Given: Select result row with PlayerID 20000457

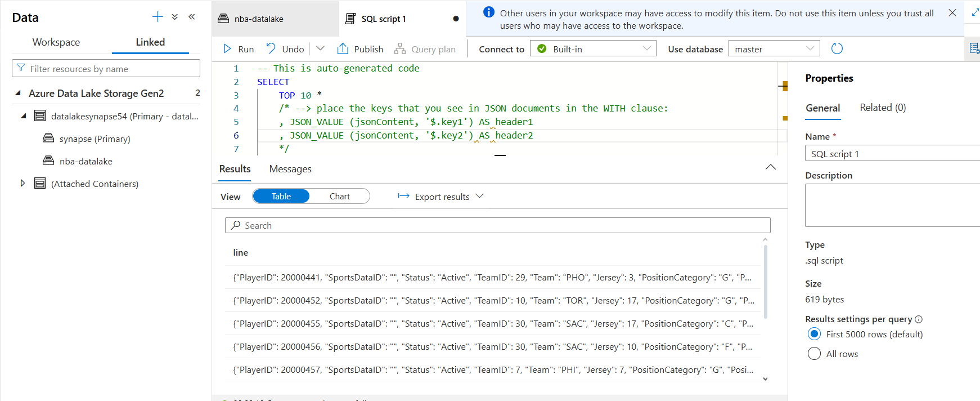Looking at the screenshot, I should pyautogui.click(x=493, y=369).
